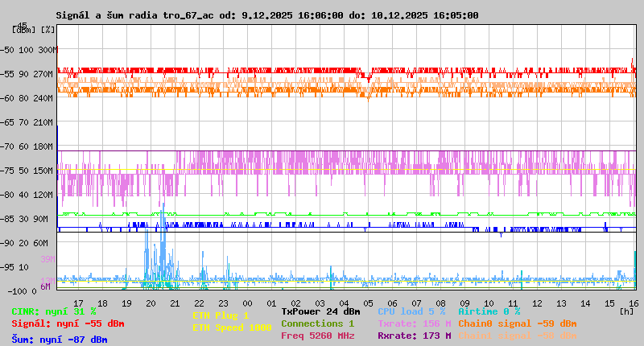This screenshot has height=346, width=644.
Task: Click the purple '6M' rate label
Action: [45, 286]
